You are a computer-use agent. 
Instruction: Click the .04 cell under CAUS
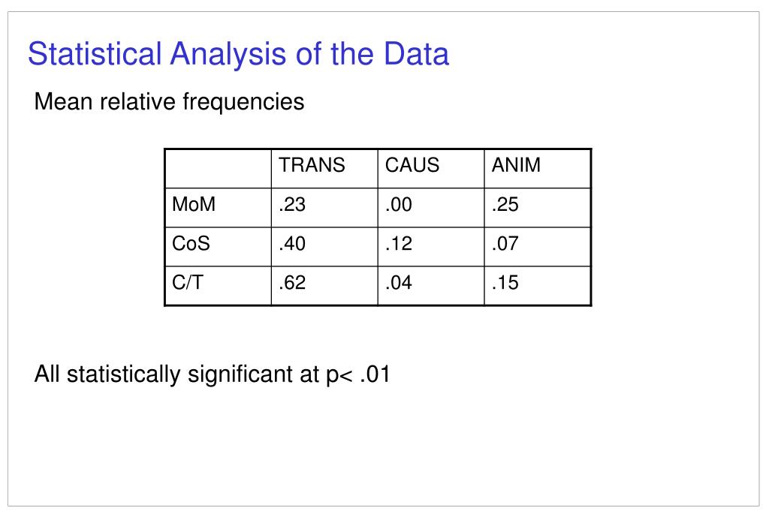(x=431, y=286)
